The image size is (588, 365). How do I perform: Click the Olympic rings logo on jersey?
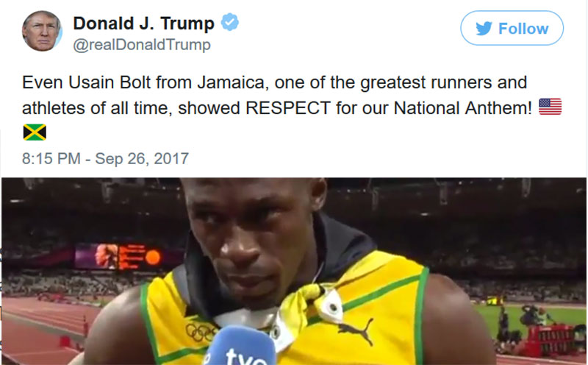pos(201,333)
